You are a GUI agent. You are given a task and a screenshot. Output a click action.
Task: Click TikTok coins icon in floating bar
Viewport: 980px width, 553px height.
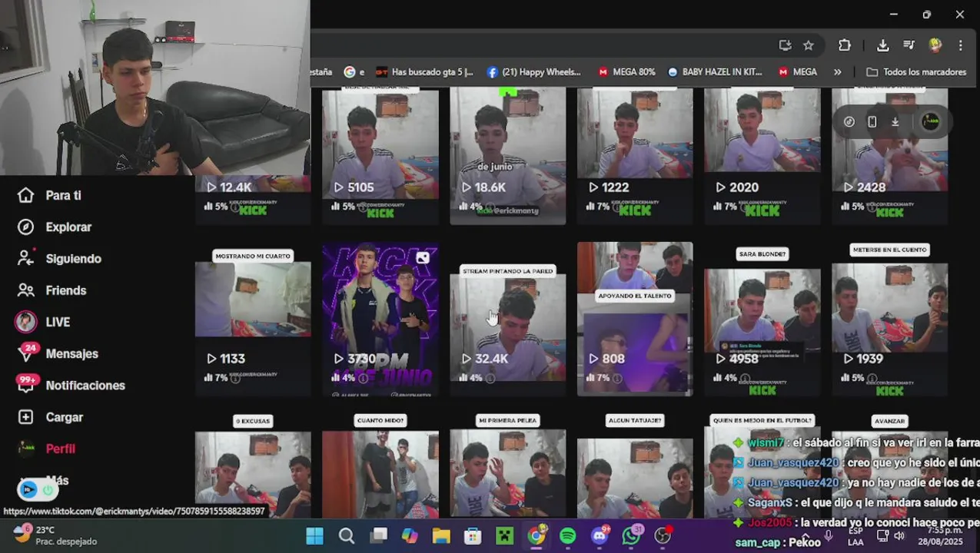click(849, 121)
